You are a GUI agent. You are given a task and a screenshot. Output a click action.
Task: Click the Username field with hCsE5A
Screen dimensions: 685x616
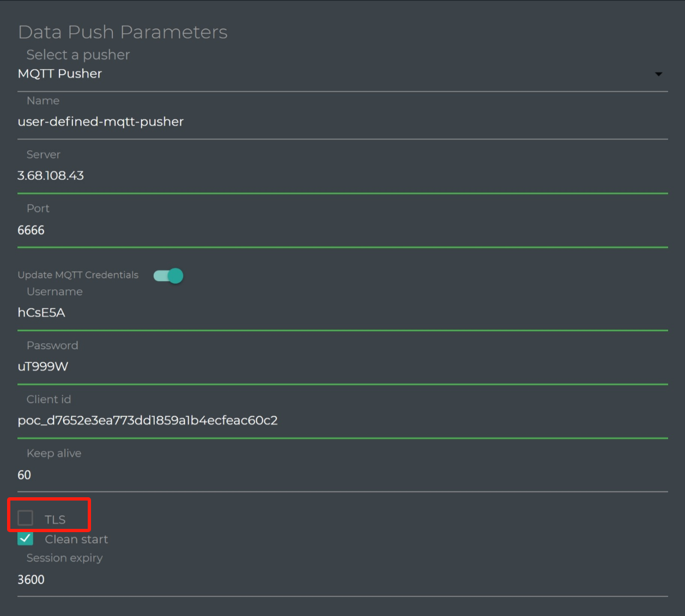point(218,313)
